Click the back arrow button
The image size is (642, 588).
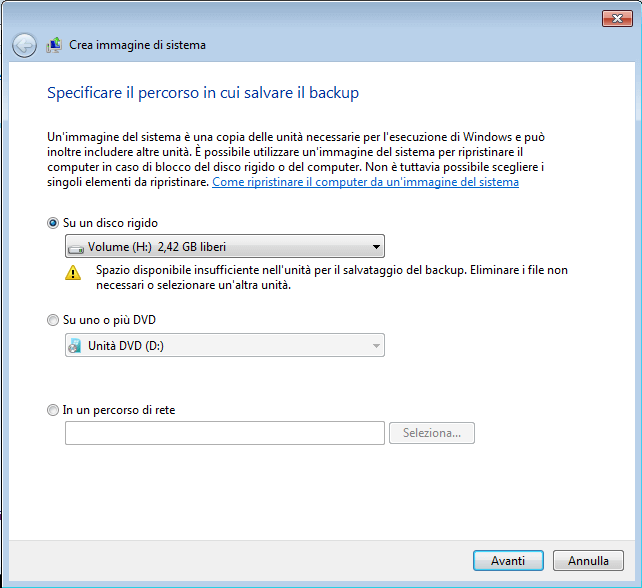point(24,45)
